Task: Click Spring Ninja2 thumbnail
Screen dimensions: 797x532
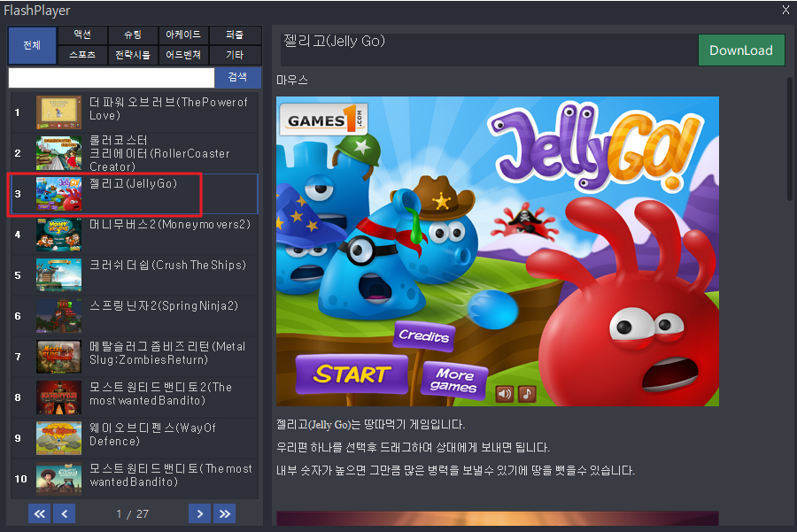Action: pos(59,315)
